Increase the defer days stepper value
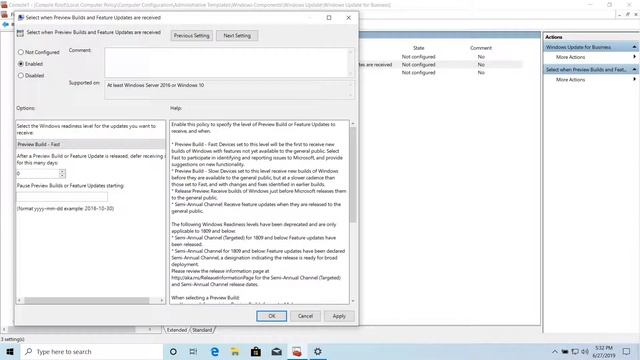Screen dimensions: 640x360 62,171
